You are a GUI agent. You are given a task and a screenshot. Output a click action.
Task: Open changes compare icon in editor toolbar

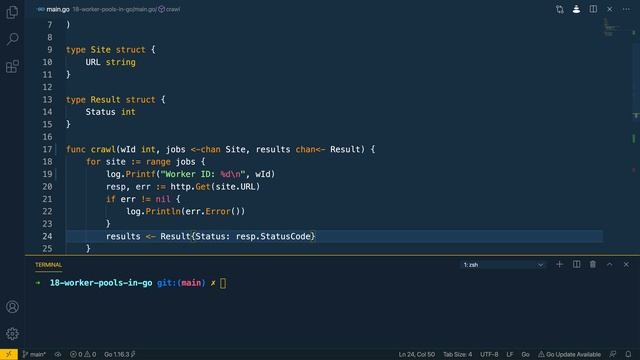point(560,9)
